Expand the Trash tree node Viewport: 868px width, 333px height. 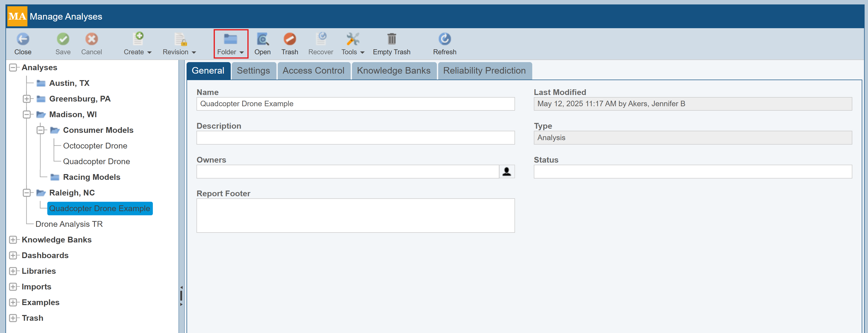(13, 318)
